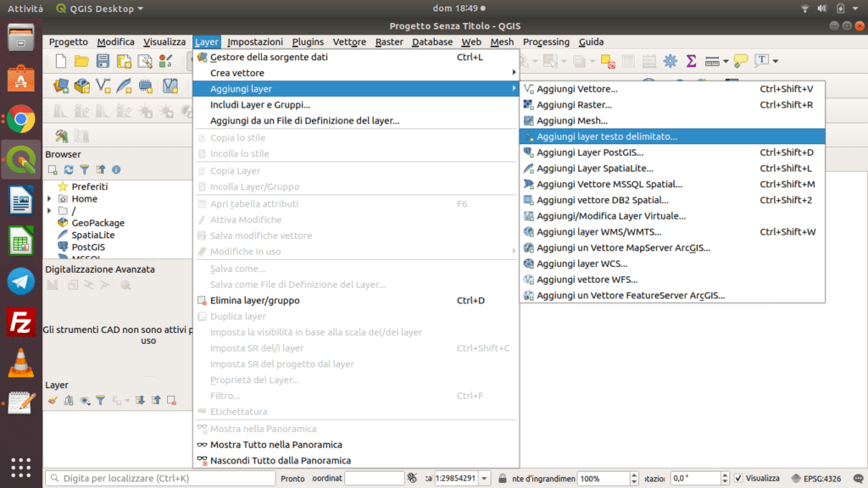Choose Aggiungi Raster from the submenu
The image size is (868, 488).
[574, 105]
